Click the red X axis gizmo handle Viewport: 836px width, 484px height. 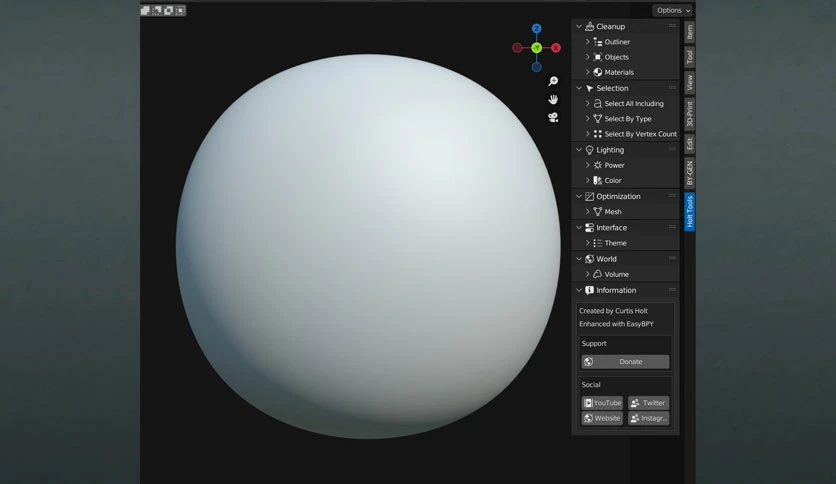(556, 48)
